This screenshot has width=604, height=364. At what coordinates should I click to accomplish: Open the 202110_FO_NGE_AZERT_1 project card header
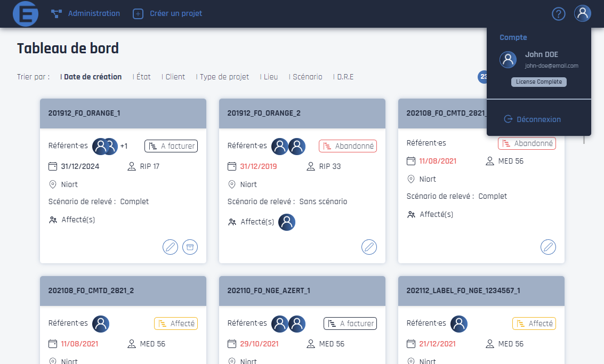[x=302, y=290]
